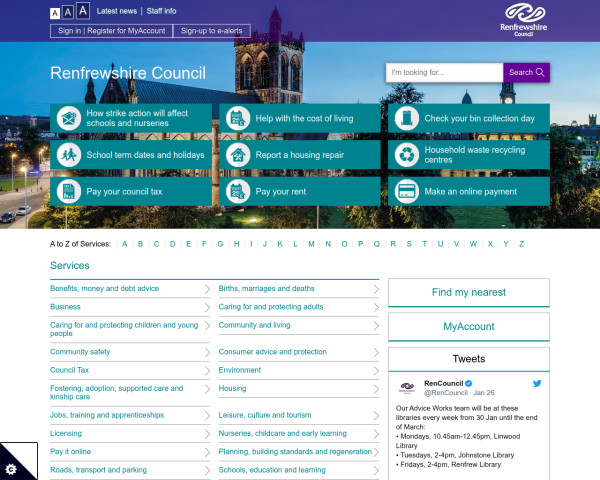The height and width of the screenshot is (480, 600).
Task: Click the online payment card icon
Action: coord(407,191)
